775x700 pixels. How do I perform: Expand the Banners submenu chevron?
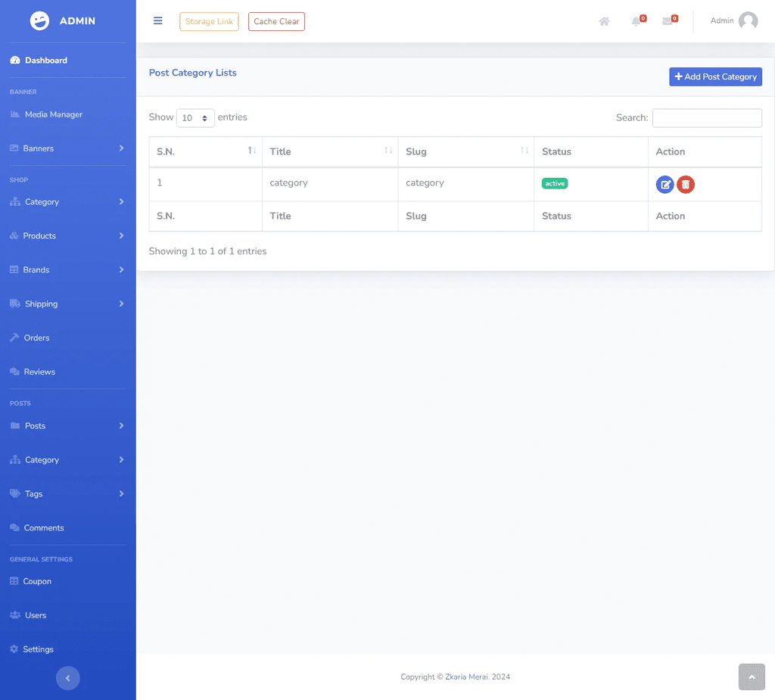(121, 148)
